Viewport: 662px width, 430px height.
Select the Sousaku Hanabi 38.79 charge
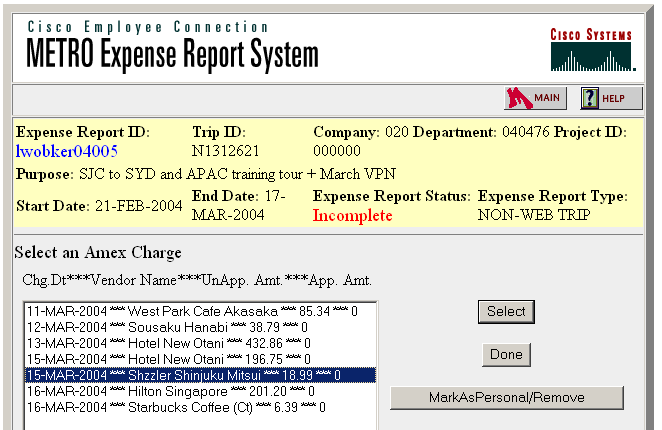(200, 327)
